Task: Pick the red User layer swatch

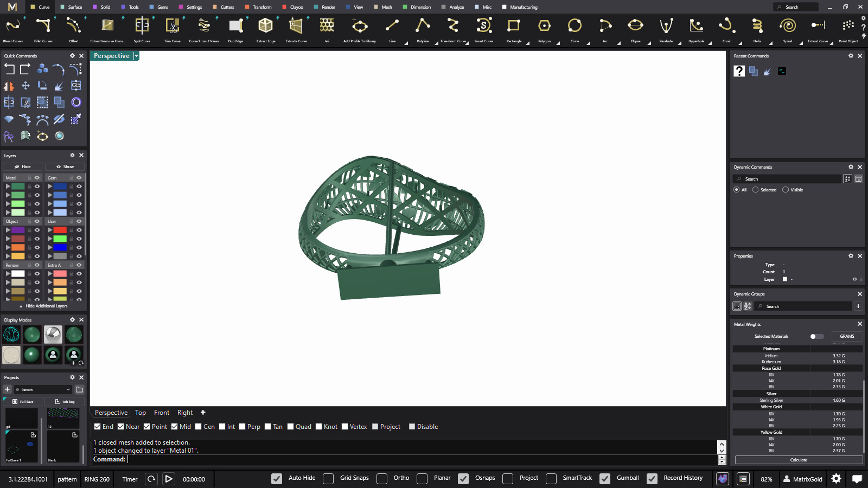Action: pos(60,230)
